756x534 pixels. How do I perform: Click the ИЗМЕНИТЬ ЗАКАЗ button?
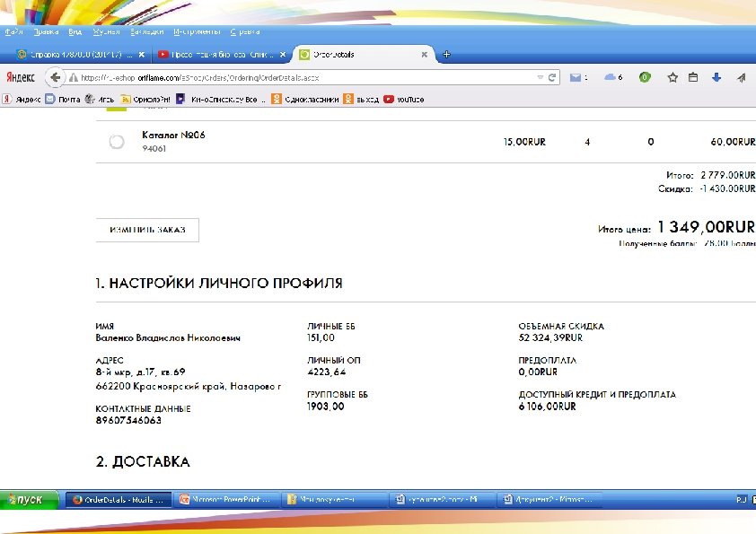point(147,230)
